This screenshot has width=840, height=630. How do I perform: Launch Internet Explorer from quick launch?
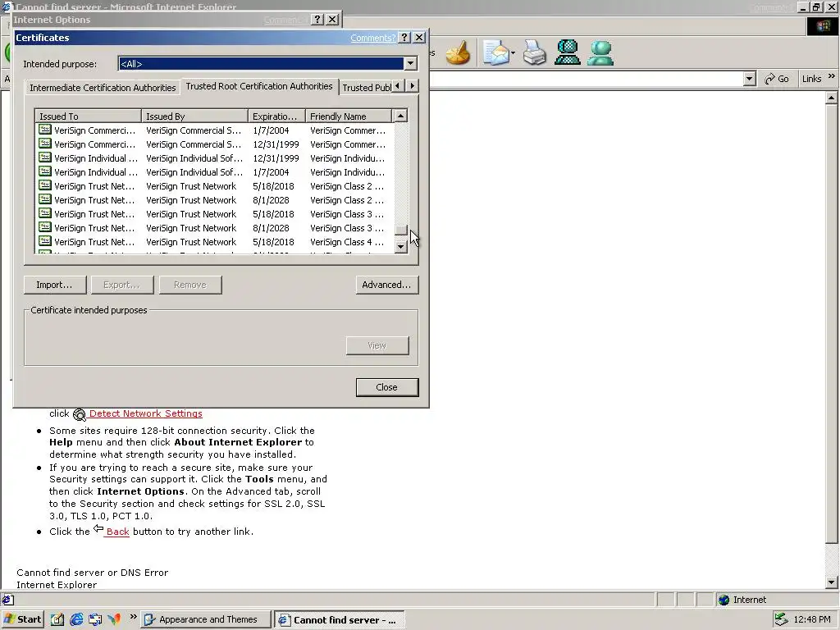(x=76, y=619)
